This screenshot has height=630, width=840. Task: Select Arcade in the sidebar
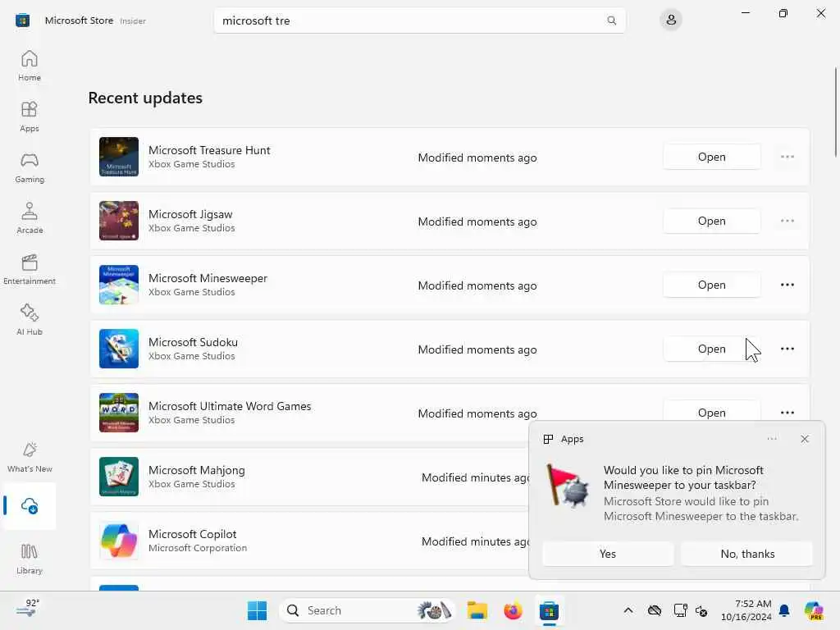pyautogui.click(x=30, y=218)
